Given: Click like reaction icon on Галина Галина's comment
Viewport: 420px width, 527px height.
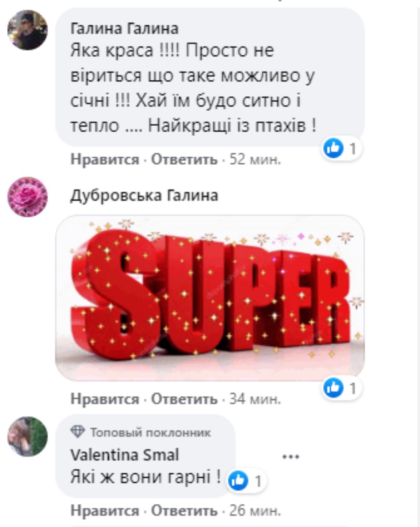Looking at the screenshot, I should pos(334,148).
